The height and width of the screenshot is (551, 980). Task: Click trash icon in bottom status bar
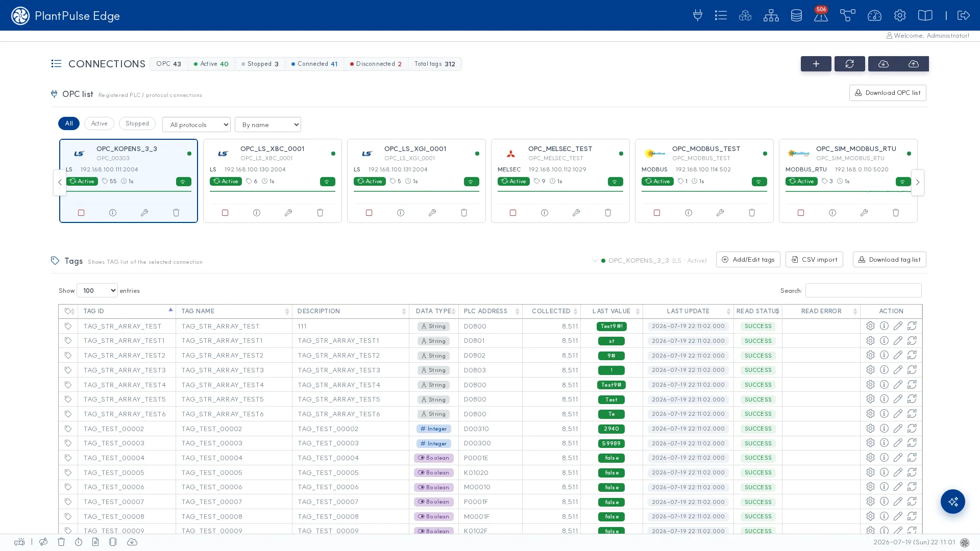coord(61,542)
